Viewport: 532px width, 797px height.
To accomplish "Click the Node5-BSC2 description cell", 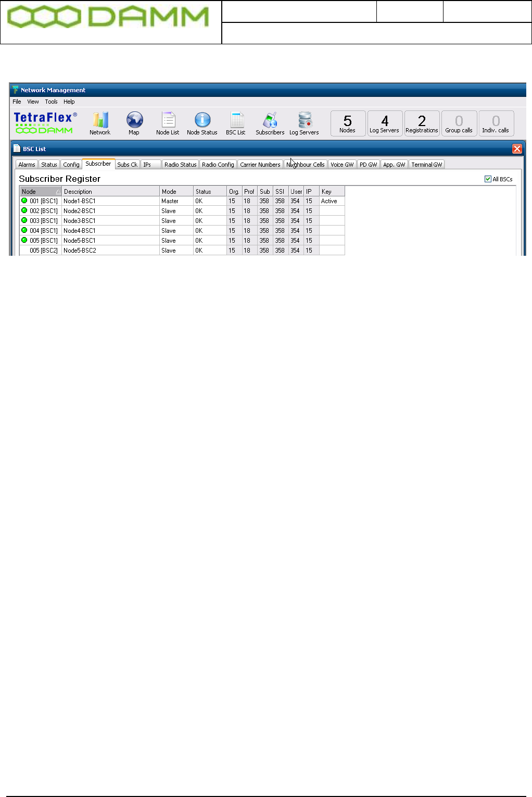I will coord(110,251).
